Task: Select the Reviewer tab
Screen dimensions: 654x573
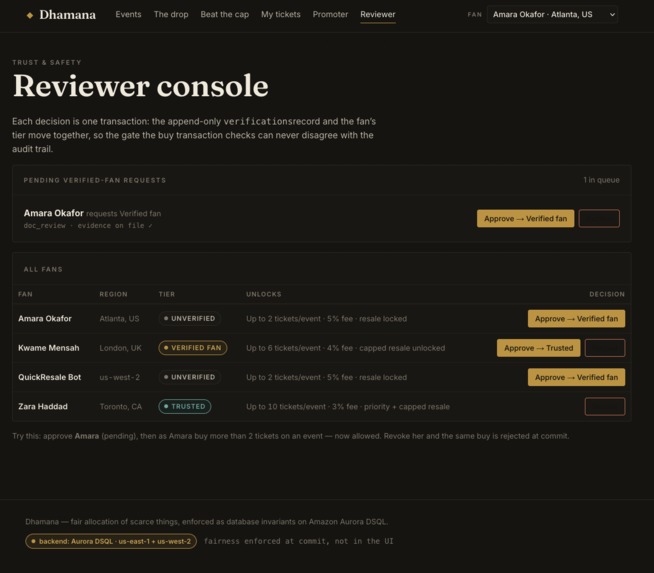Action: point(378,14)
